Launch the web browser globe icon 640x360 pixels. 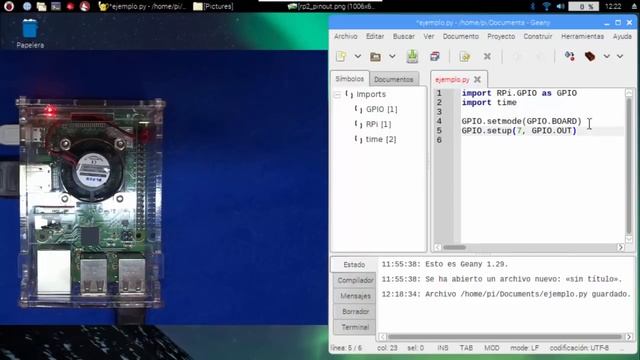point(27,6)
